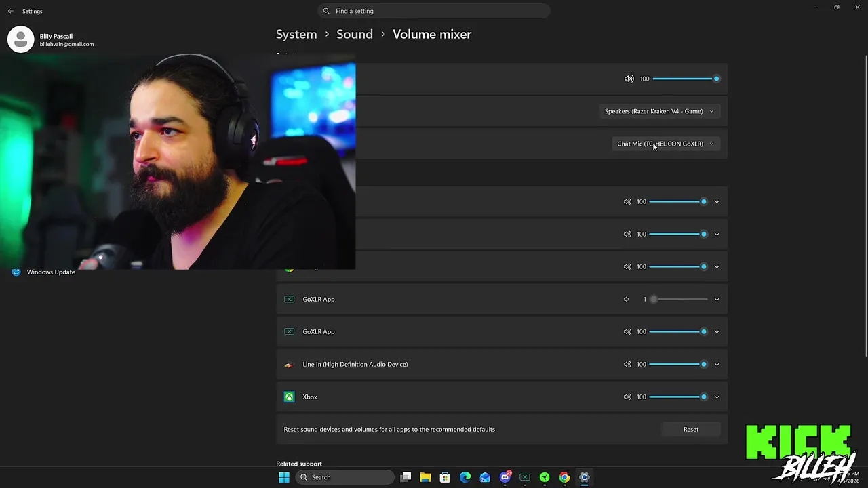Mute the master system volume speaker icon

point(629,79)
